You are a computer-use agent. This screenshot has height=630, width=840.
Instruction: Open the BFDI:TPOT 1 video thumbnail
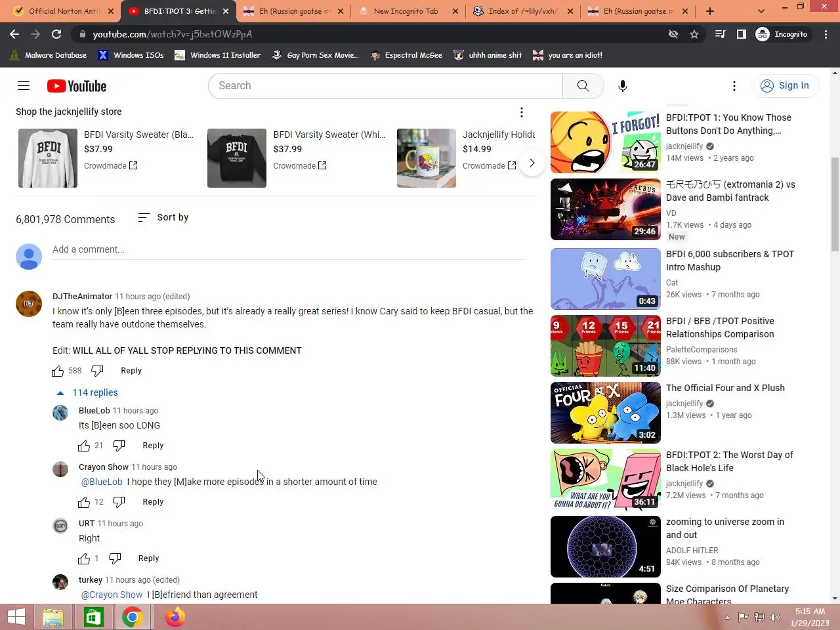click(x=606, y=142)
